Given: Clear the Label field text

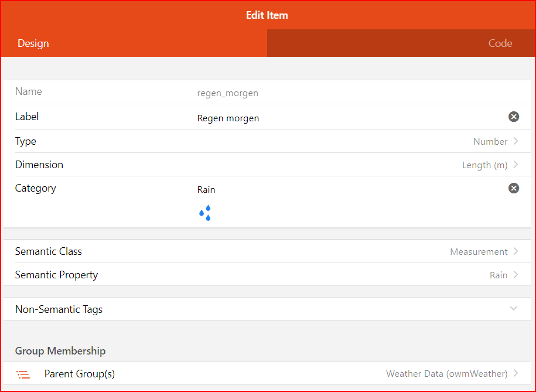Looking at the screenshot, I should click(x=514, y=117).
